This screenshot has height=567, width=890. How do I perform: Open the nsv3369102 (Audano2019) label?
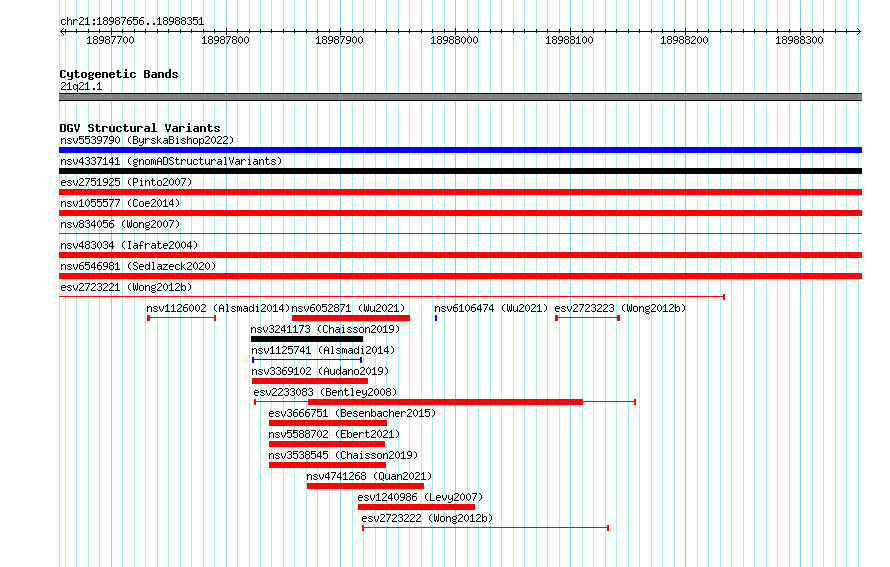tap(320, 371)
